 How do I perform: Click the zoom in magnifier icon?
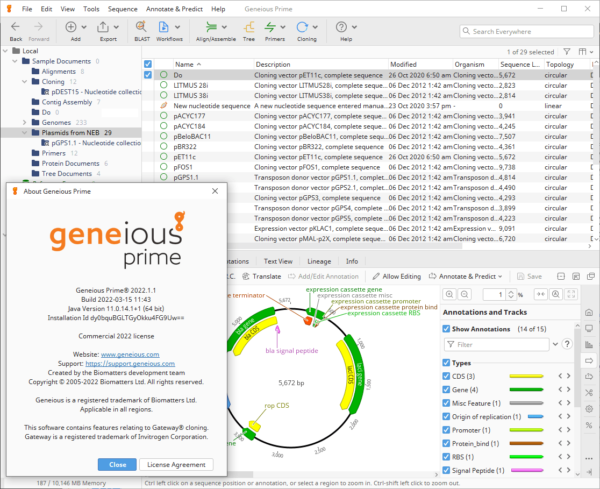pyautogui.click(x=450, y=294)
